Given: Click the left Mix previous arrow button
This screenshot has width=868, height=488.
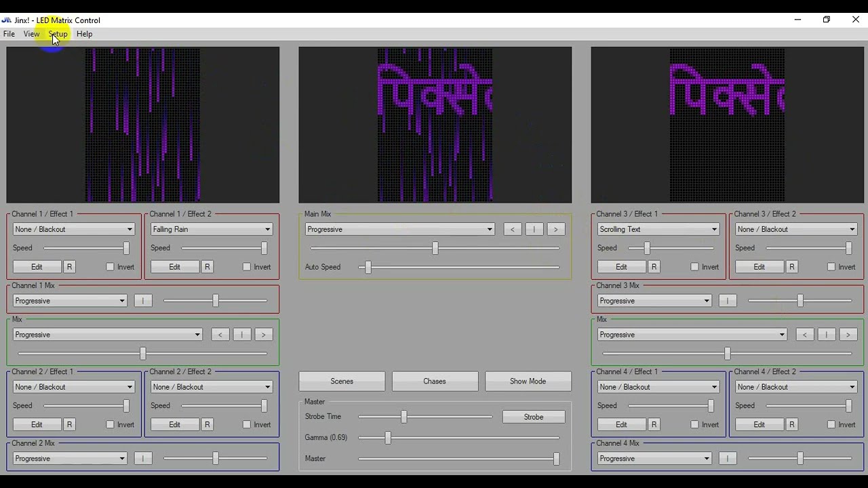Looking at the screenshot, I should click(x=220, y=335).
